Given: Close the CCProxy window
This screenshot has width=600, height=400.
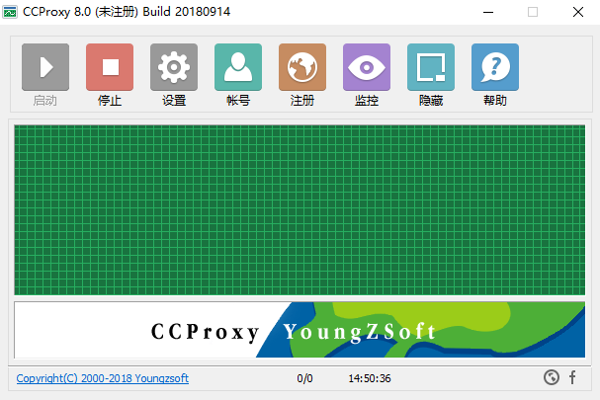Looking at the screenshot, I should tap(578, 12).
